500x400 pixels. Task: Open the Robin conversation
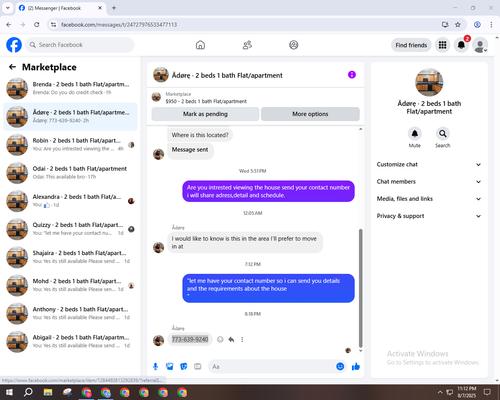(x=70, y=145)
